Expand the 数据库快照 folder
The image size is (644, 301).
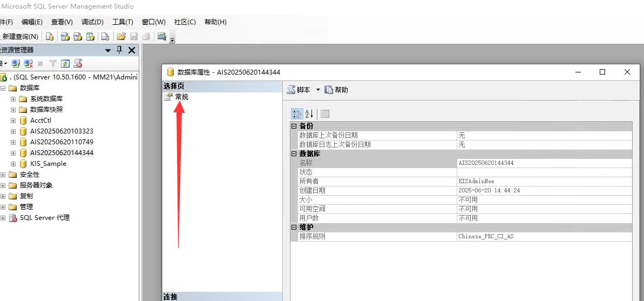click(13, 110)
